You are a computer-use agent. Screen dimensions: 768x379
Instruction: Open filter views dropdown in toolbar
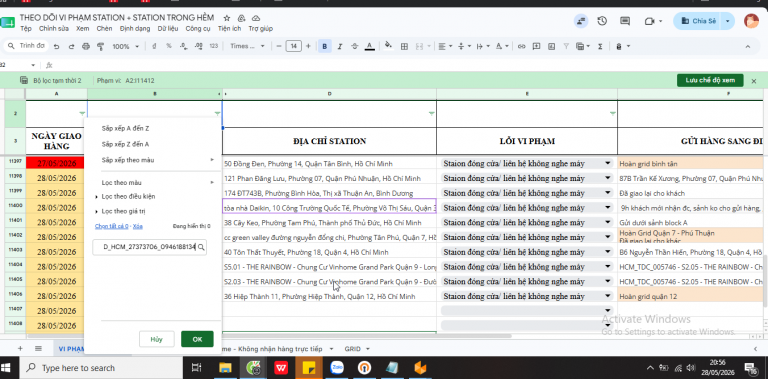[x=582, y=47]
